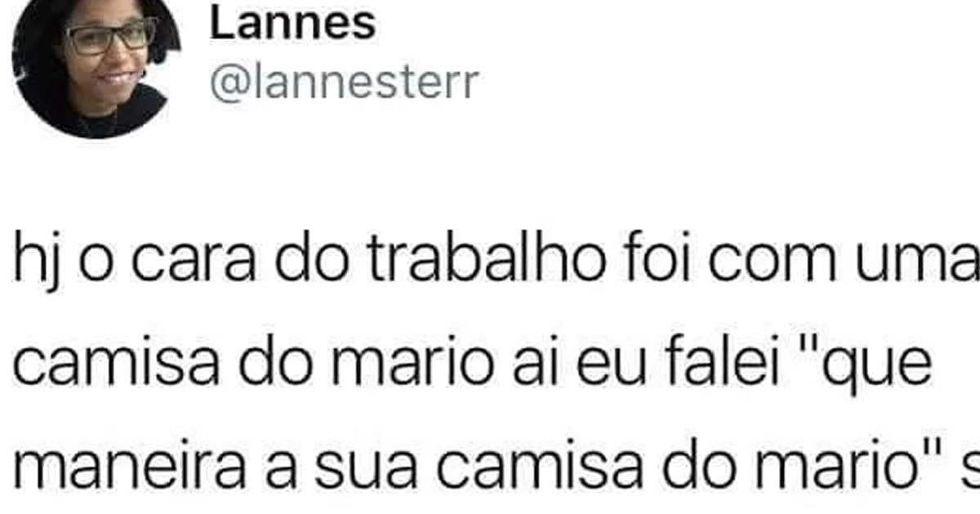Click the tweet line starting with camisa
The image size is (980, 514).
point(474,367)
